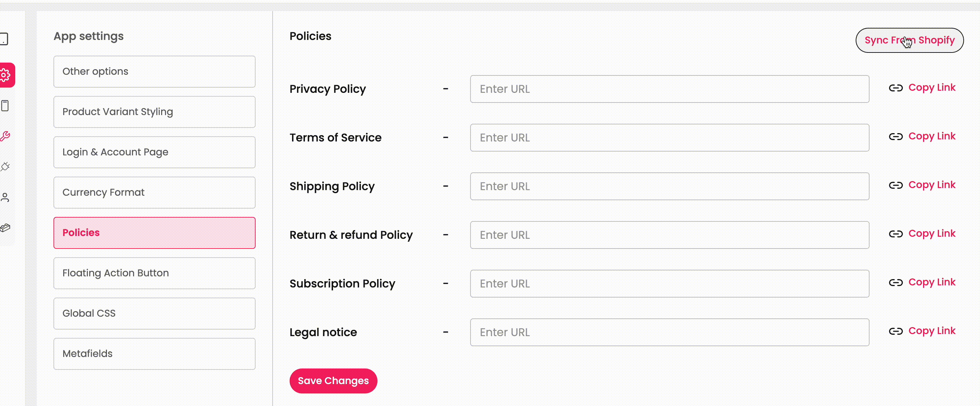Click the tablet device sidebar icon
The width and height of the screenshot is (980, 406).
click(4, 39)
